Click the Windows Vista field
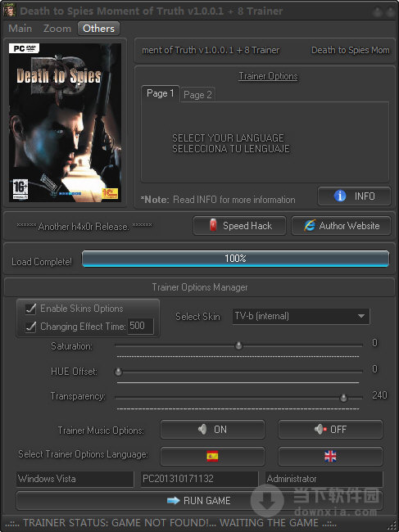Image resolution: width=399 pixels, height=532 pixels. pos(75,479)
